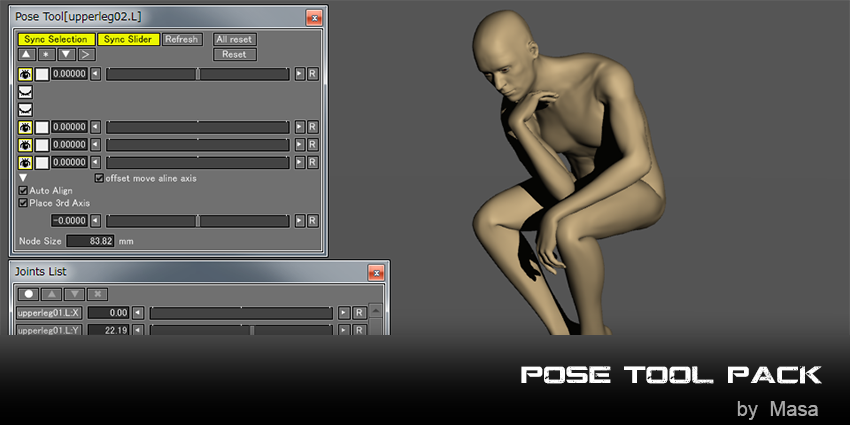
Task: Click the R reset button in the fourth slider row
Action: click(x=313, y=162)
